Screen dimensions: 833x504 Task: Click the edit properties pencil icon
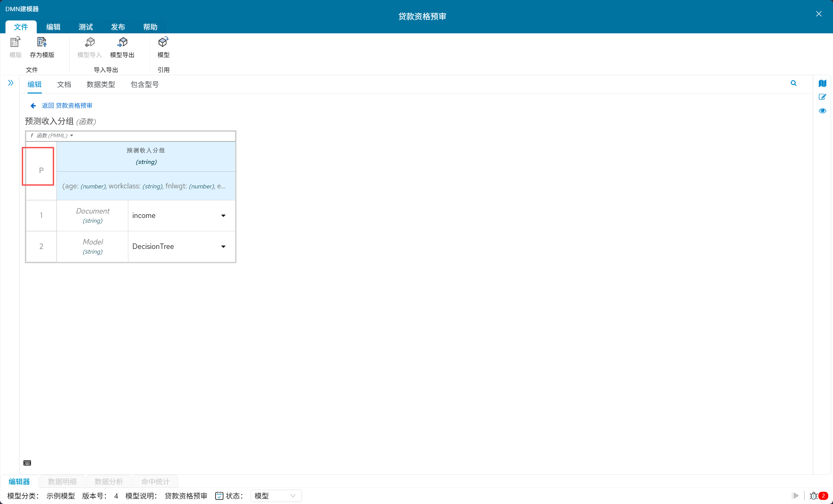pos(822,97)
